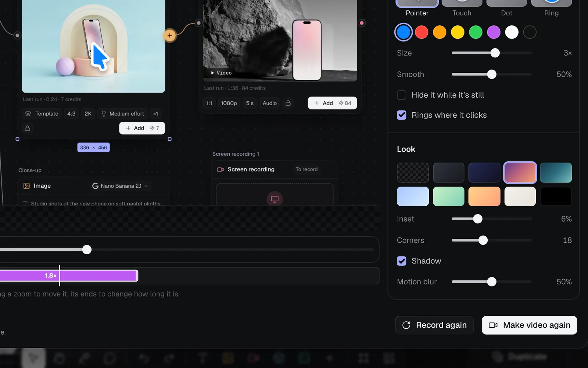Image resolution: width=588 pixels, height=368 pixels.
Task: Select the solid black background look
Action: [556, 196]
